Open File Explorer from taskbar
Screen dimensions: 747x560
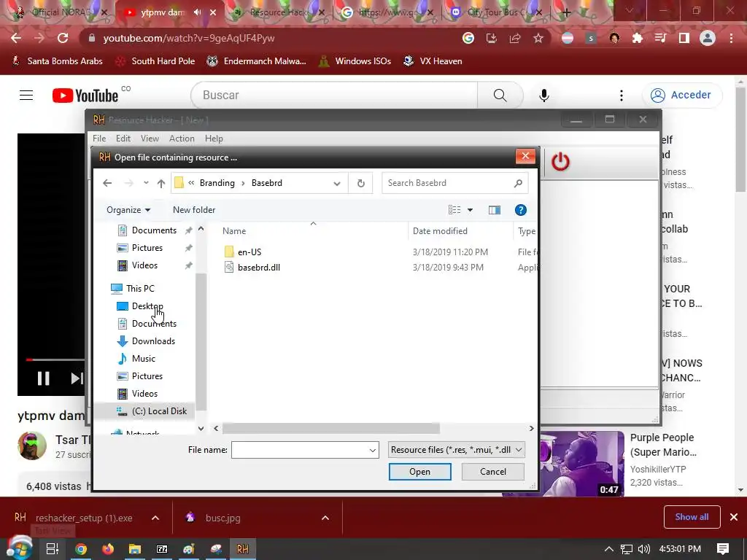(x=135, y=549)
